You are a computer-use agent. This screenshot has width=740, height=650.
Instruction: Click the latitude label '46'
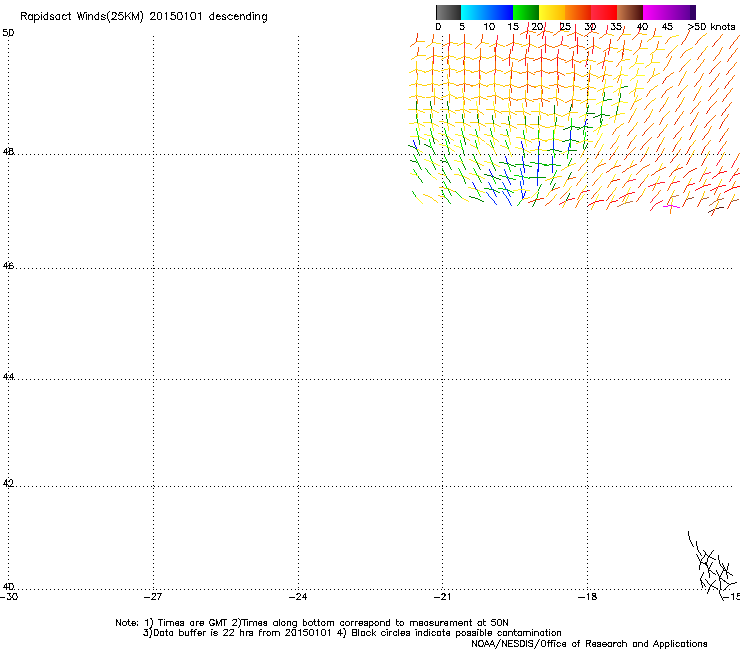tap(8, 266)
